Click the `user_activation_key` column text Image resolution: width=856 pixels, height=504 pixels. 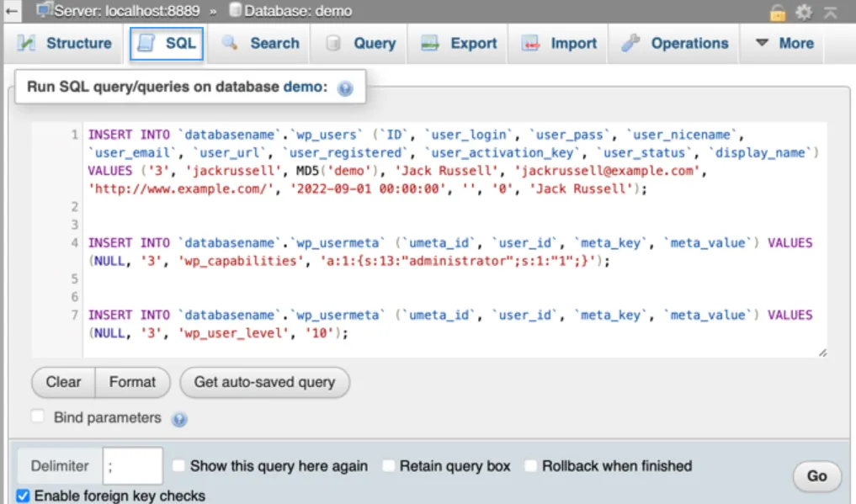[502, 153]
